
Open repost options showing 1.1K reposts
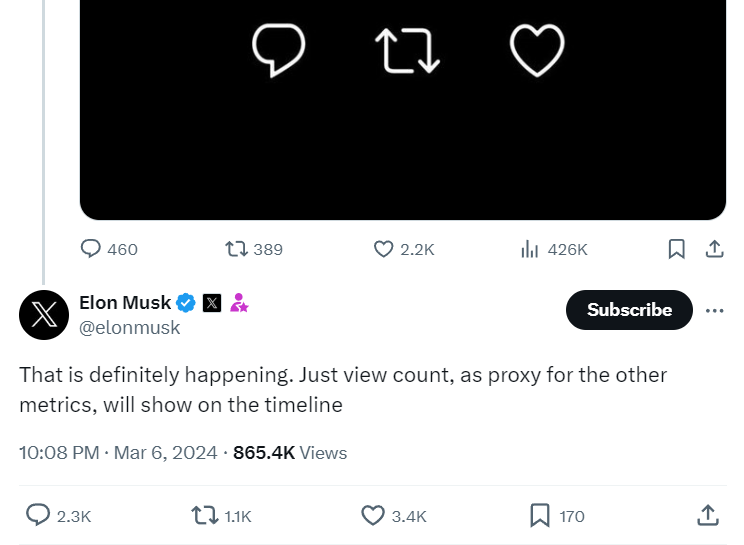pyautogui.click(x=205, y=515)
